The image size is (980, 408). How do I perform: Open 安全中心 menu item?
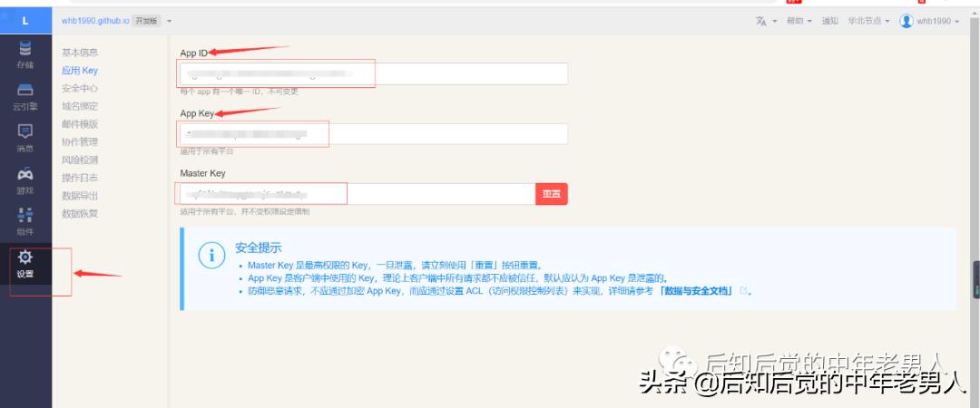click(x=80, y=89)
